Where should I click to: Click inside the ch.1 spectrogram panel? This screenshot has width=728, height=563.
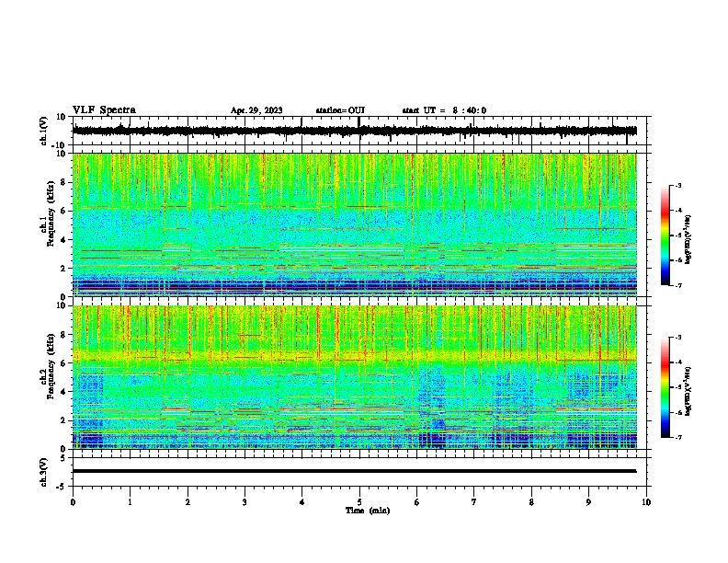click(355, 224)
